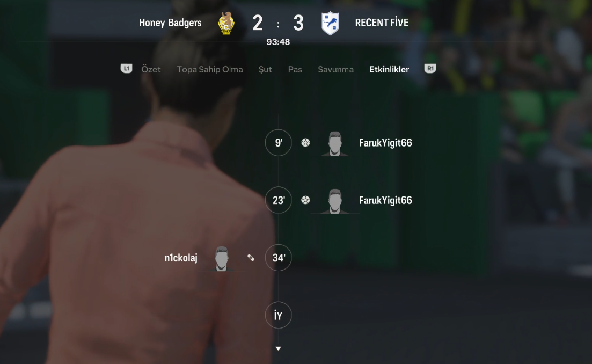Click the R1 next-tab button icon
592x364 pixels.
click(x=430, y=68)
